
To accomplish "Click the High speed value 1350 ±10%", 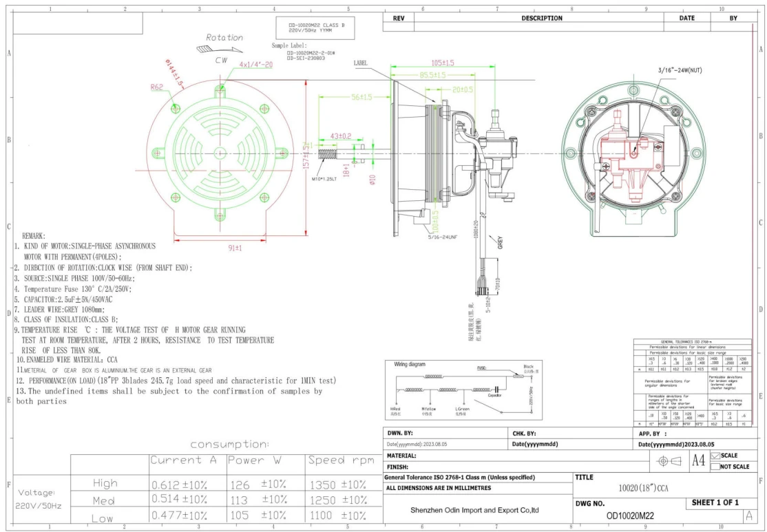I will pos(338,485).
